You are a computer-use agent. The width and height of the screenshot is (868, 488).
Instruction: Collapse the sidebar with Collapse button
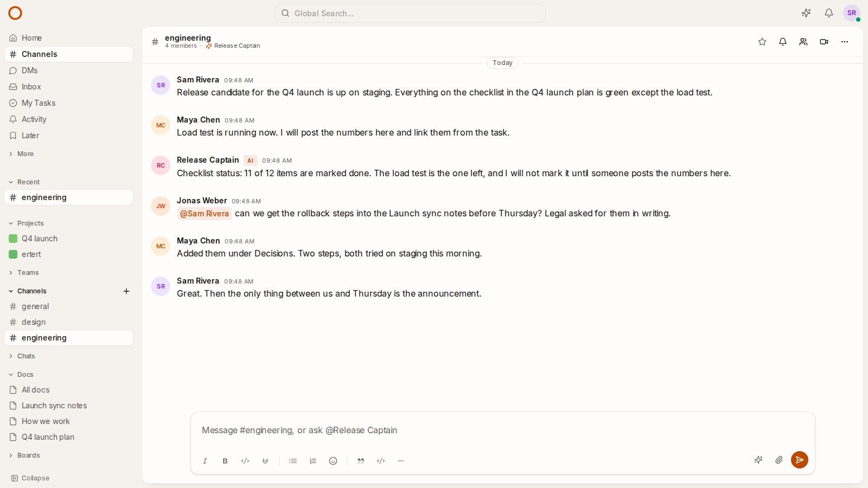coord(30,478)
